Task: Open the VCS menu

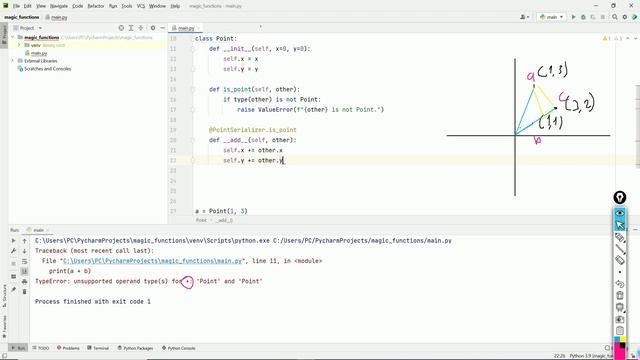Action: click(x=141, y=6)
